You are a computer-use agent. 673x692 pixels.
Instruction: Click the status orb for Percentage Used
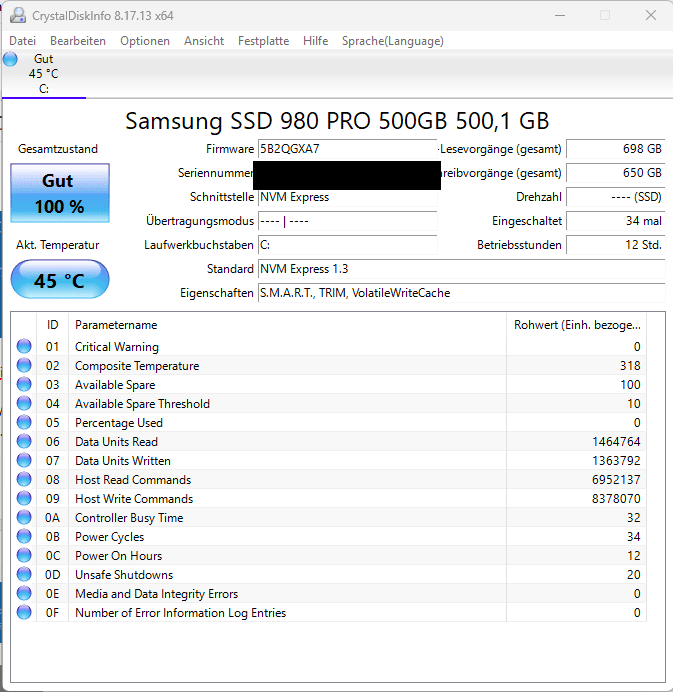pos(24,422)
